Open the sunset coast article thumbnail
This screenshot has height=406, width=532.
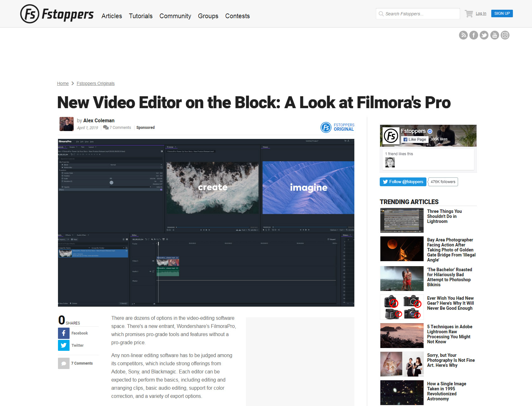pos(402,335)
